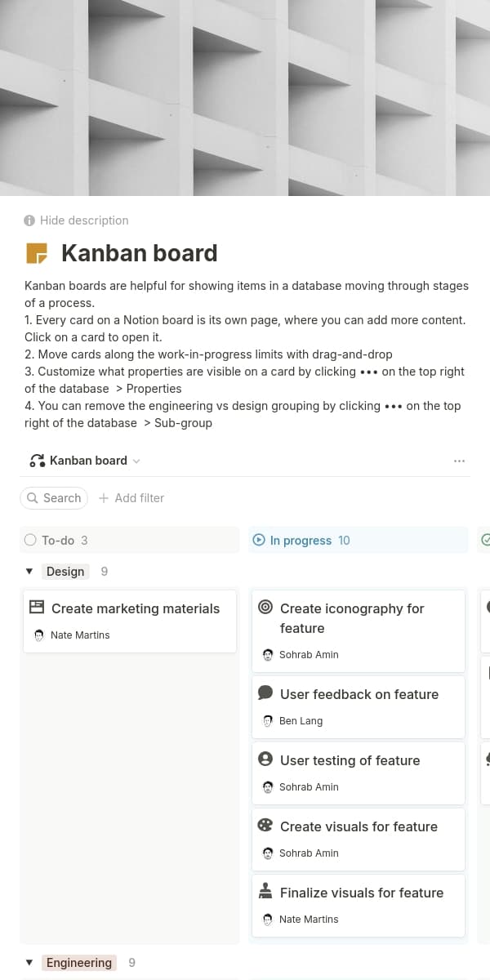Click Hide description link

(x=84, y=220)
